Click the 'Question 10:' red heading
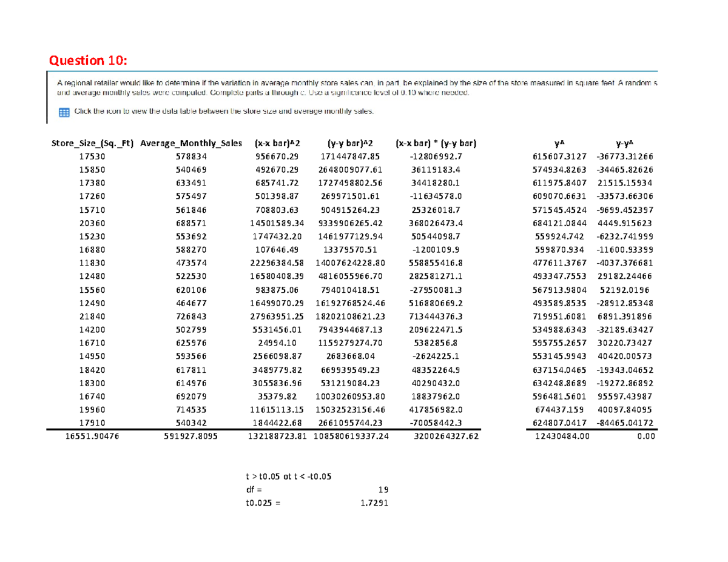The image size is (728, 562). click(x=88, y=60)
